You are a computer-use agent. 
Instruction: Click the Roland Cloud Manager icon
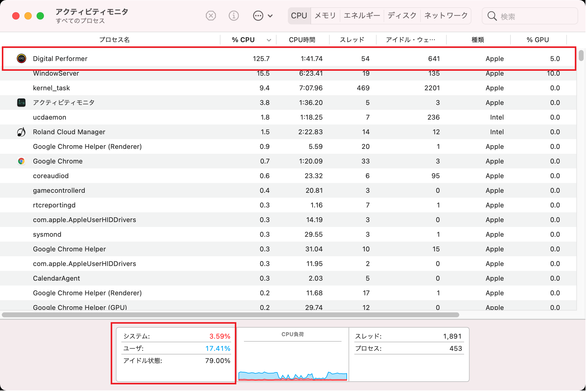coord(21,132)
